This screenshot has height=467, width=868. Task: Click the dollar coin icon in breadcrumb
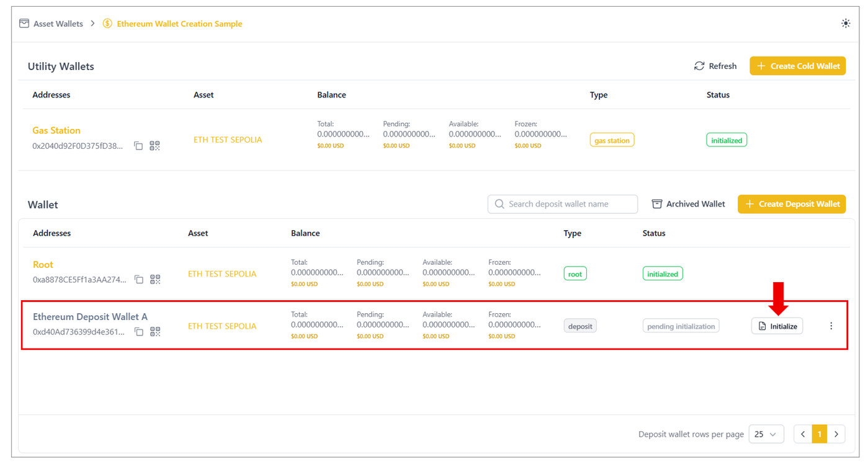pyautogui.click(x=107, y=24)
